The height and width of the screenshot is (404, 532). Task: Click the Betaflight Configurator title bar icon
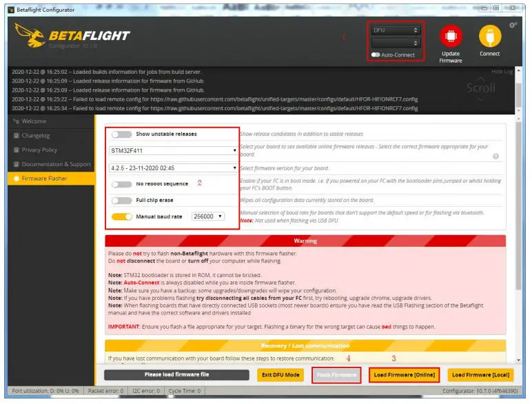(11, 10)
